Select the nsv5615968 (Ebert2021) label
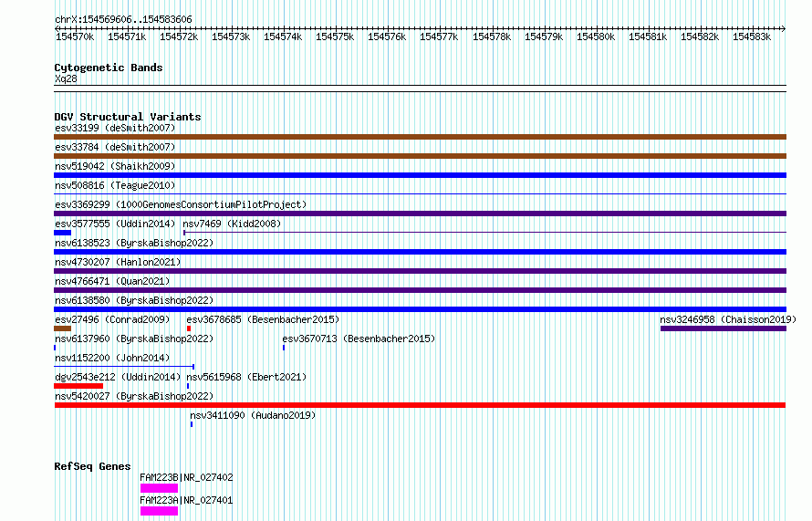Viewport: 812px width, 521px height. coord(246,377)
